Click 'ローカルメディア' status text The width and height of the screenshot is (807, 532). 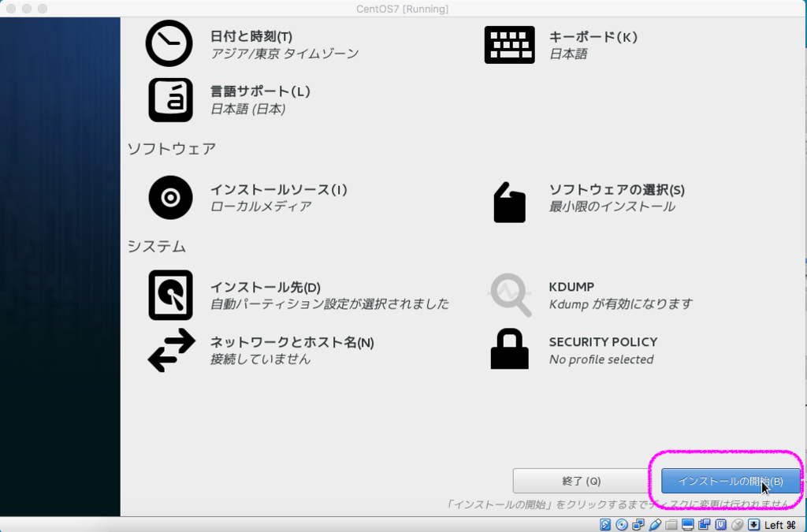tap(261, 206)
